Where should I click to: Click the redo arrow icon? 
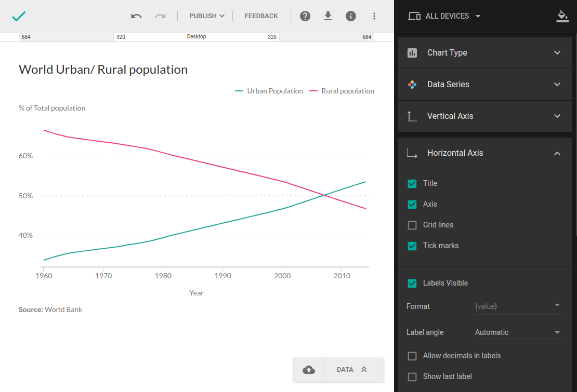160,16
